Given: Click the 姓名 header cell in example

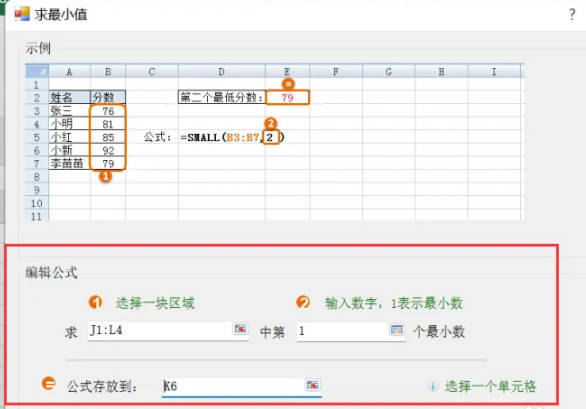Looking at the screenshot, I should (70, 98).
